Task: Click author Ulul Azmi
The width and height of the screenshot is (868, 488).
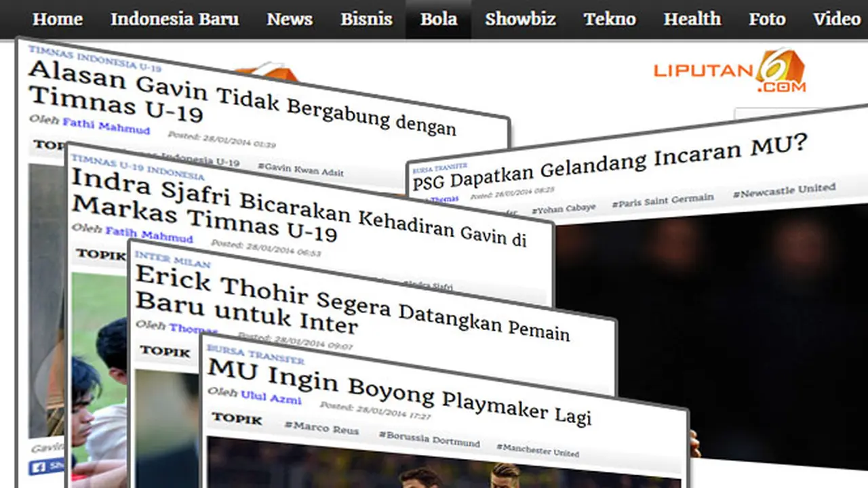Action: tap(271, 397)
